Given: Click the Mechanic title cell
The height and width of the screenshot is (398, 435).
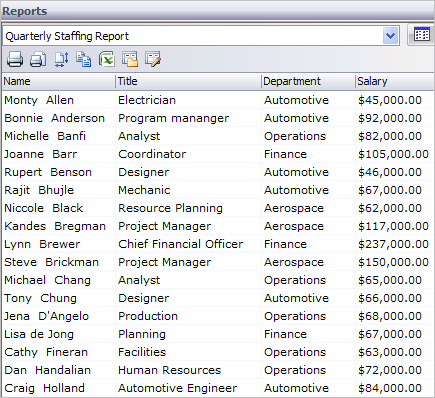Looking at the screenshot, I should point(188,190).
